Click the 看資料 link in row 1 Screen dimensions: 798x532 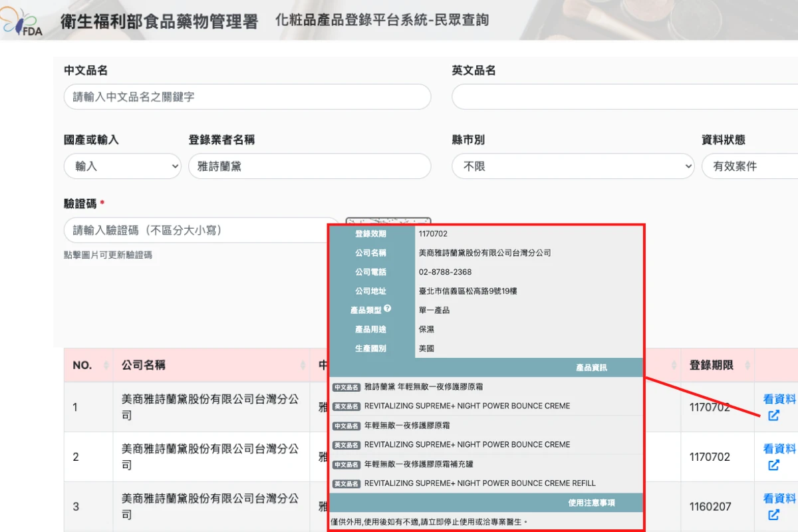point(779,399)
